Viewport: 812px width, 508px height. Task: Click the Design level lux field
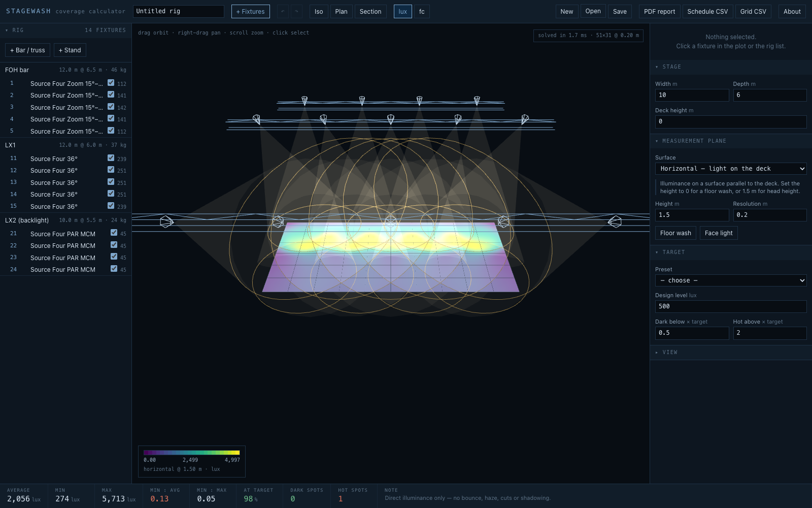tap(731, 306)
